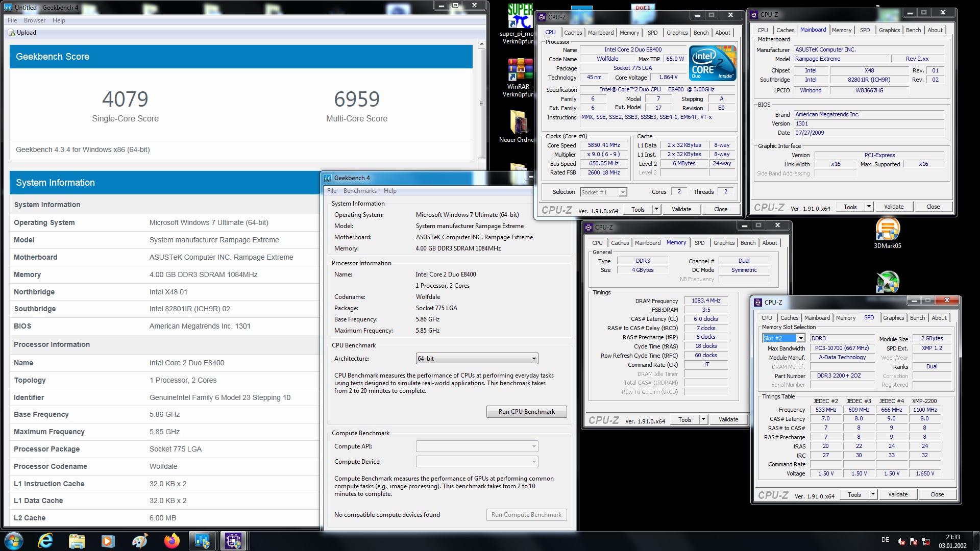
Task: Click the Core Voltage value 1.864 V
Action: (668, 78)
